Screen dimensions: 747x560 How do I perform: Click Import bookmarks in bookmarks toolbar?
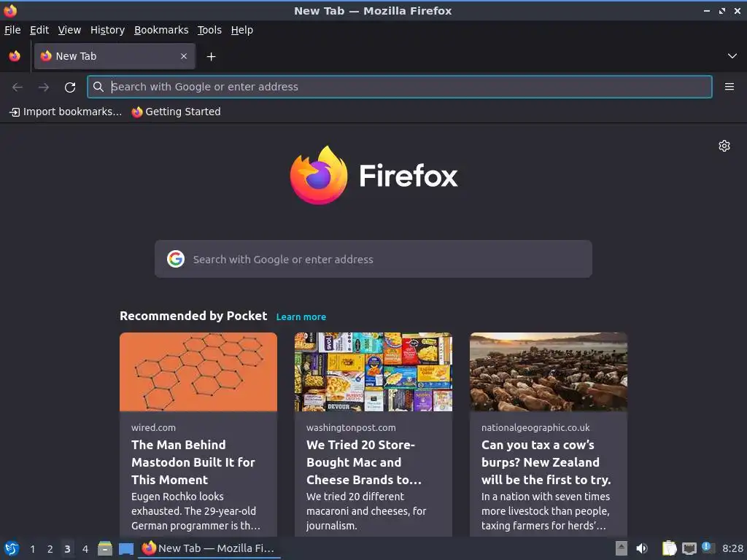tap(66, 112)
